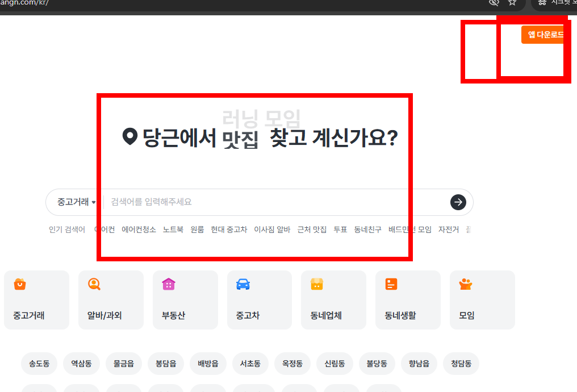Open the 부동산 category card
577x392 pixels.
pos(185,300)
